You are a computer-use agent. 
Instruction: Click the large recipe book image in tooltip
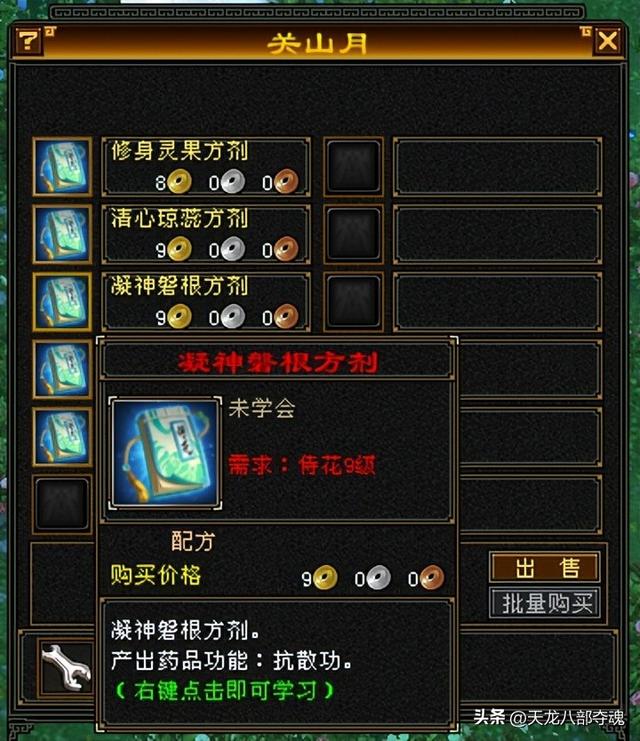pos(165,453)
